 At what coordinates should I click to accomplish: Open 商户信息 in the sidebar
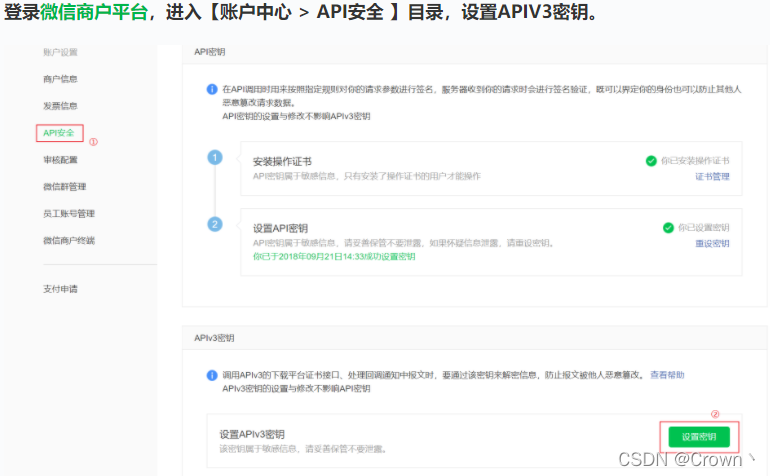point(60,79)
